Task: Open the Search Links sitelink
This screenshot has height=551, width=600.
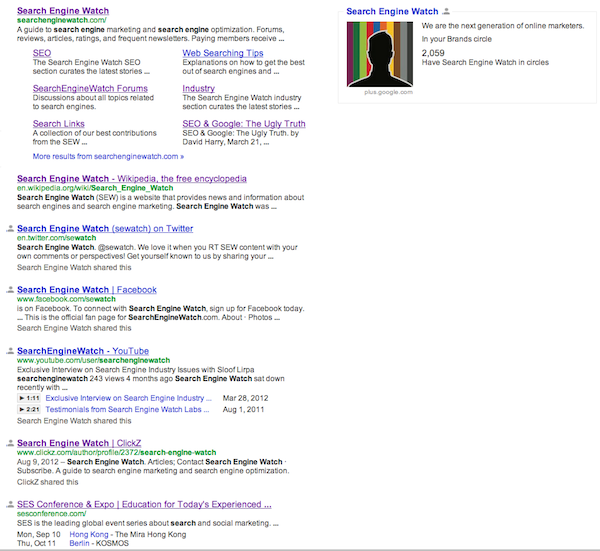Action: [x=59, y=124]
